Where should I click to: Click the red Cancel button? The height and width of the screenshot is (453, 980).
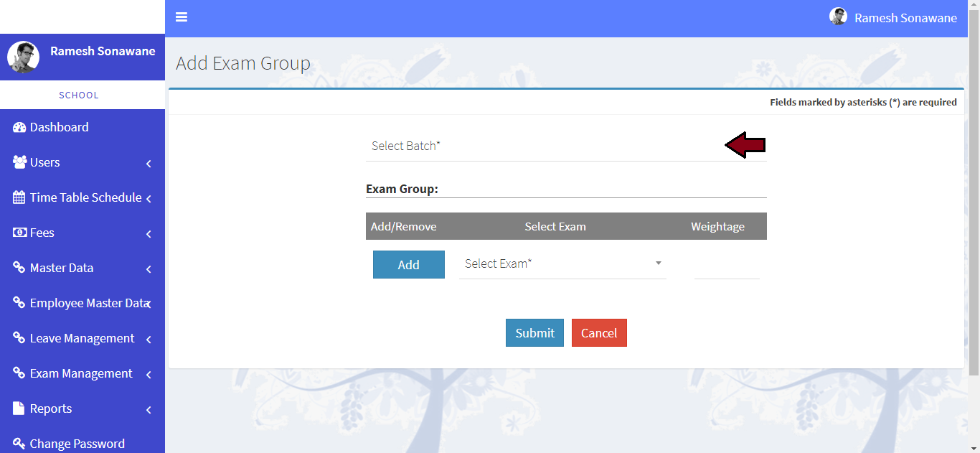click(x=599, y=333)
